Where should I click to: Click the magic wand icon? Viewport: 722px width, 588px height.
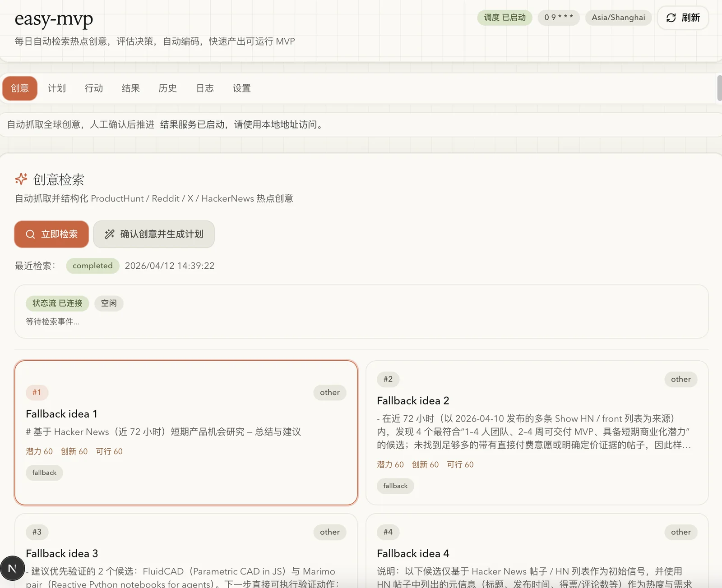pos(110,234)
